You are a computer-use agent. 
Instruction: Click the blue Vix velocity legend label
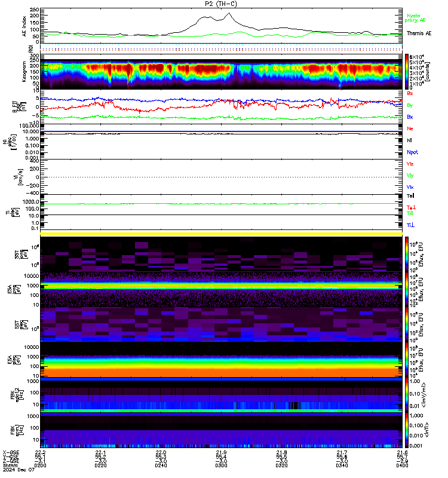pos(410,187)
